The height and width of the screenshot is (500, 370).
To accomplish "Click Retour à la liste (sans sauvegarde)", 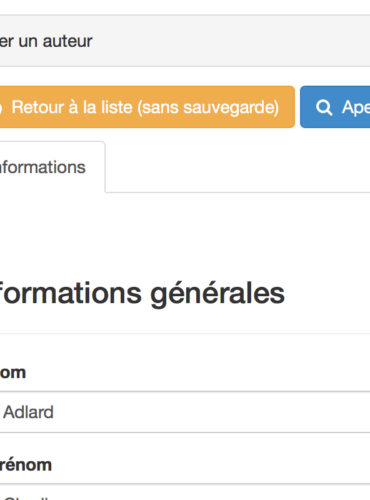I will [x=147, y=107].
